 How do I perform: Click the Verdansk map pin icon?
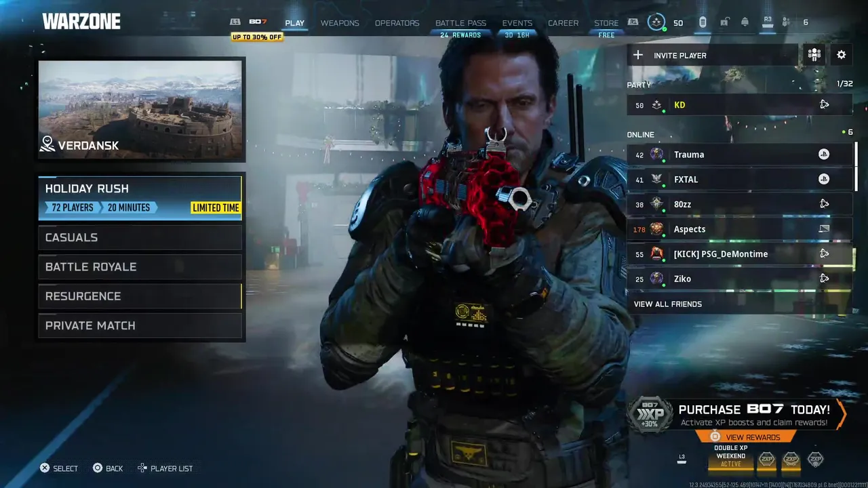pyautogui.click(x=47, y=144)
